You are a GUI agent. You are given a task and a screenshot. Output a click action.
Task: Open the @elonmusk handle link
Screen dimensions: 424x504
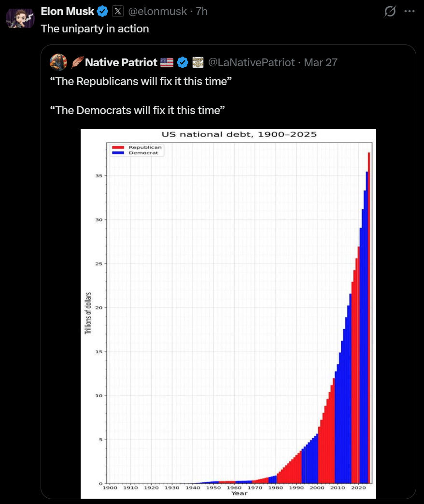tap(157, 11)
